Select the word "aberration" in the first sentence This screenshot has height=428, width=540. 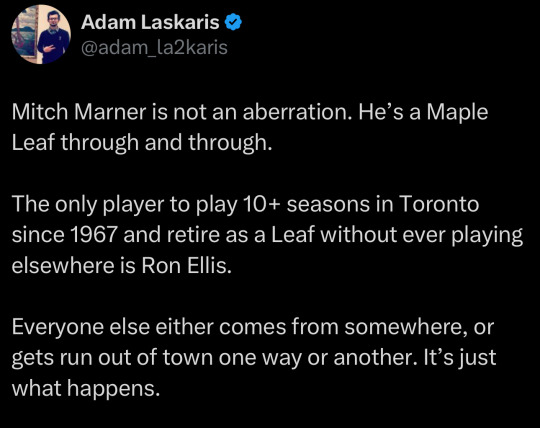pyautogui.click(x=297, y=112)
